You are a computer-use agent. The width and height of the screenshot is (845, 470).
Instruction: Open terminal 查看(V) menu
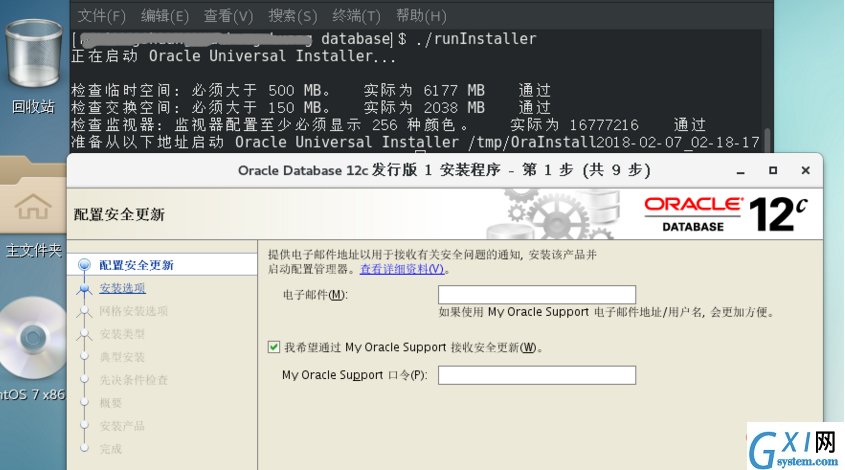(x=228, y=16)
